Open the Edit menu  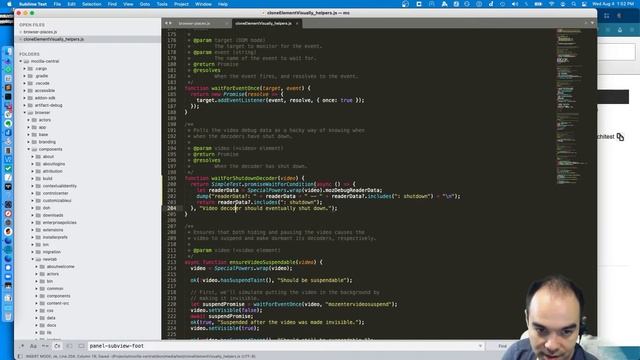pyautogui.click(x=71, y=4)
